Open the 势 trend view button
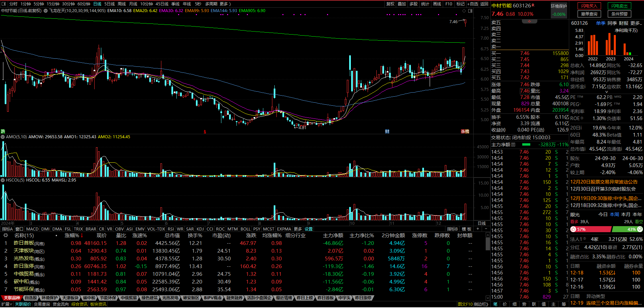The width and height of the screenshot is (644, 308). [524, 304]
